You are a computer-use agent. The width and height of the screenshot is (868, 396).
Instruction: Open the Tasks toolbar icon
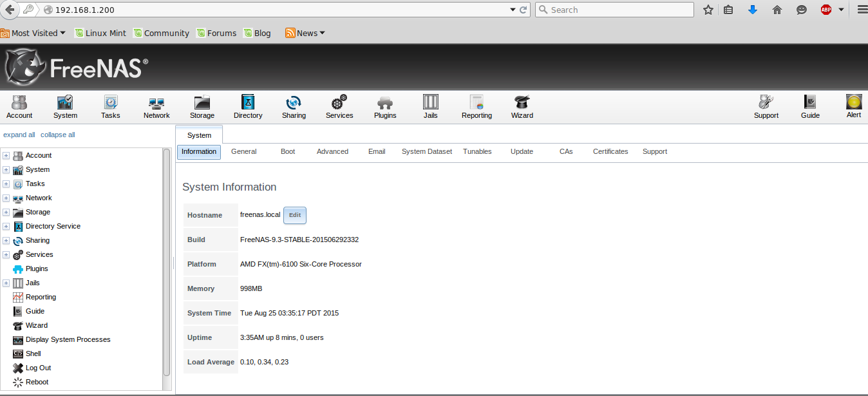111,107
